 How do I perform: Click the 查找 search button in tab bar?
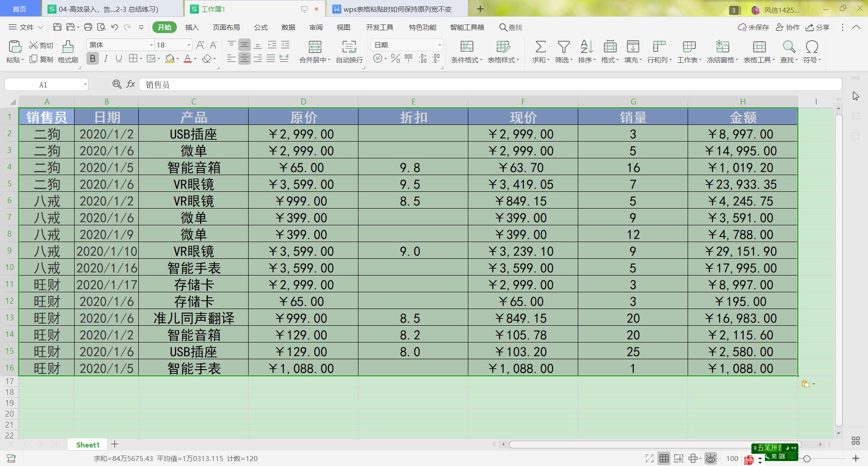coord(510,27)
